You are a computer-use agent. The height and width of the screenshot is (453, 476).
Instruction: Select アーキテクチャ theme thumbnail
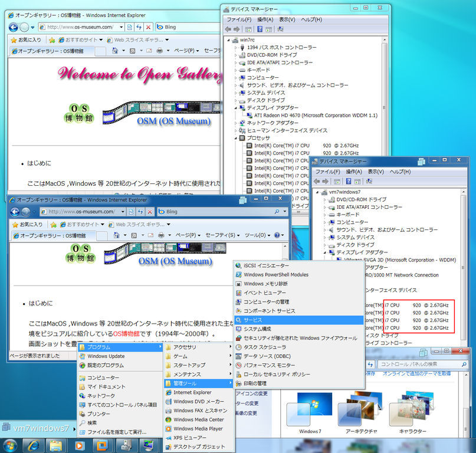361,413
